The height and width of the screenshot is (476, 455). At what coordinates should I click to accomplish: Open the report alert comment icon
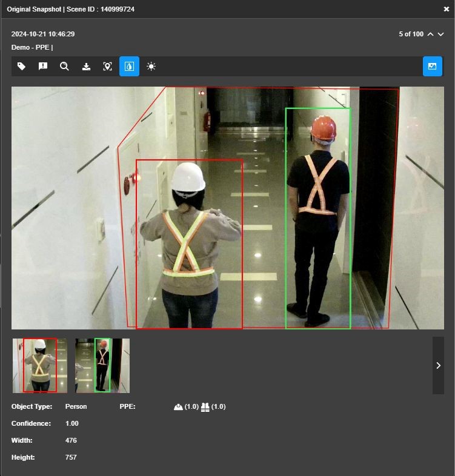[43, 66]
